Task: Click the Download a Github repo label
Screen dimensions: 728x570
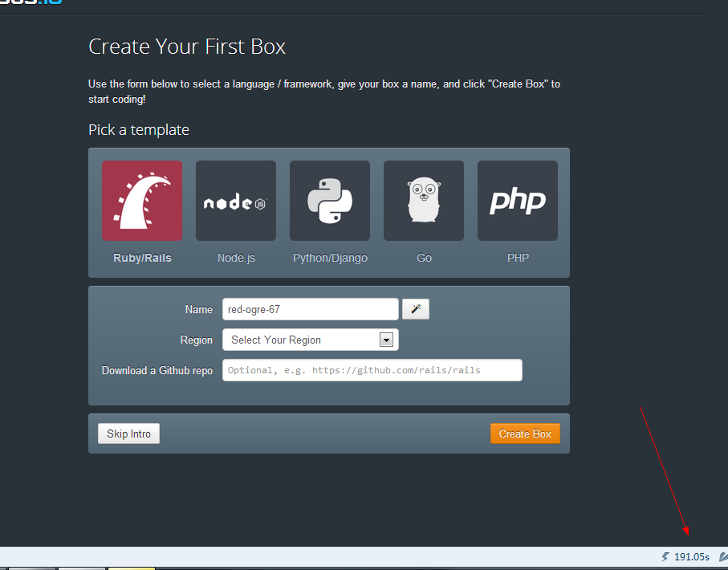Action: (157, 370)
